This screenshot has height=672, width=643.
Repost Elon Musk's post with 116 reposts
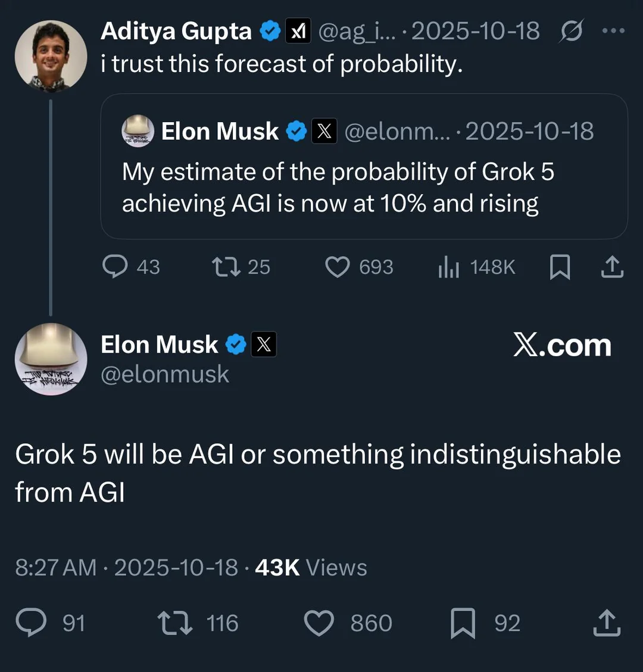(x=174, y=623)
